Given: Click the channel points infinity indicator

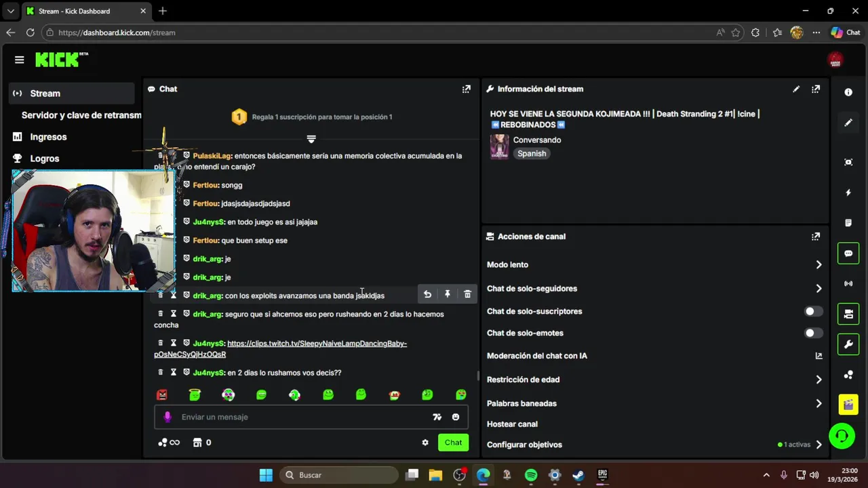Looking at the screenshot, I should point(169,443).
